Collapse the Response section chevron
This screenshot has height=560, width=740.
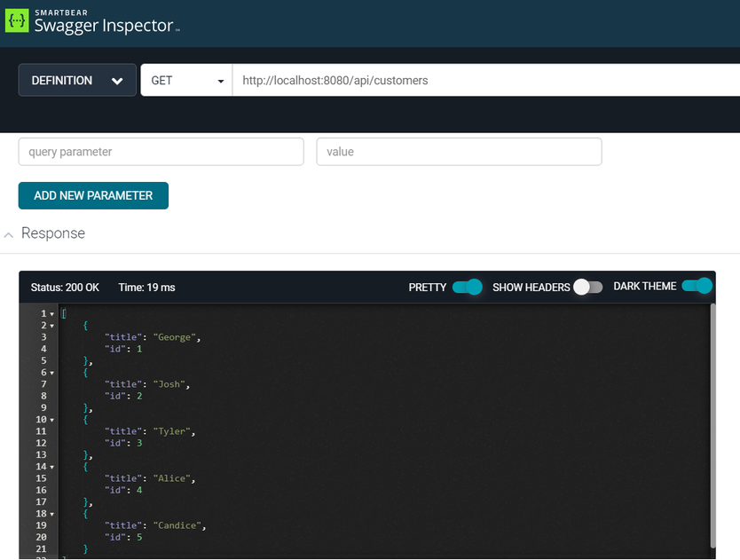[x=9, y=234]
